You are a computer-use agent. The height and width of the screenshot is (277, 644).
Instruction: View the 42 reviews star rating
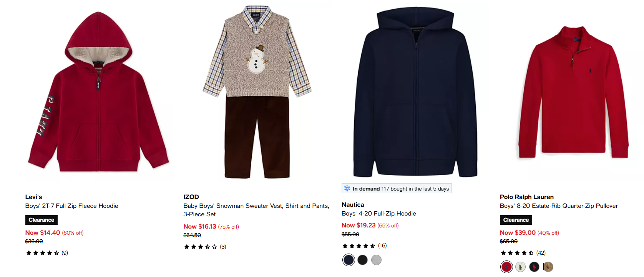(x=523, y=253)
